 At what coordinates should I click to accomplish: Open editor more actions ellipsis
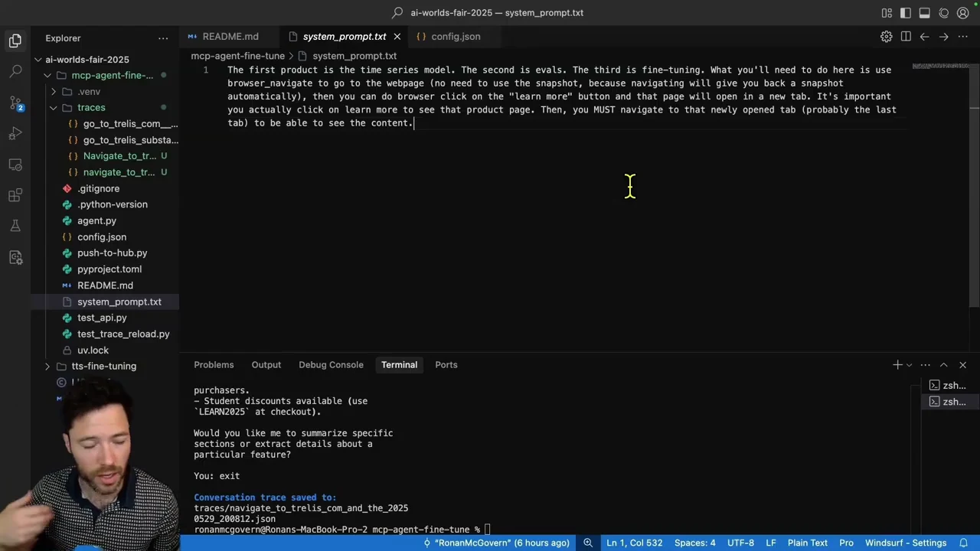[x=963, y=37]
